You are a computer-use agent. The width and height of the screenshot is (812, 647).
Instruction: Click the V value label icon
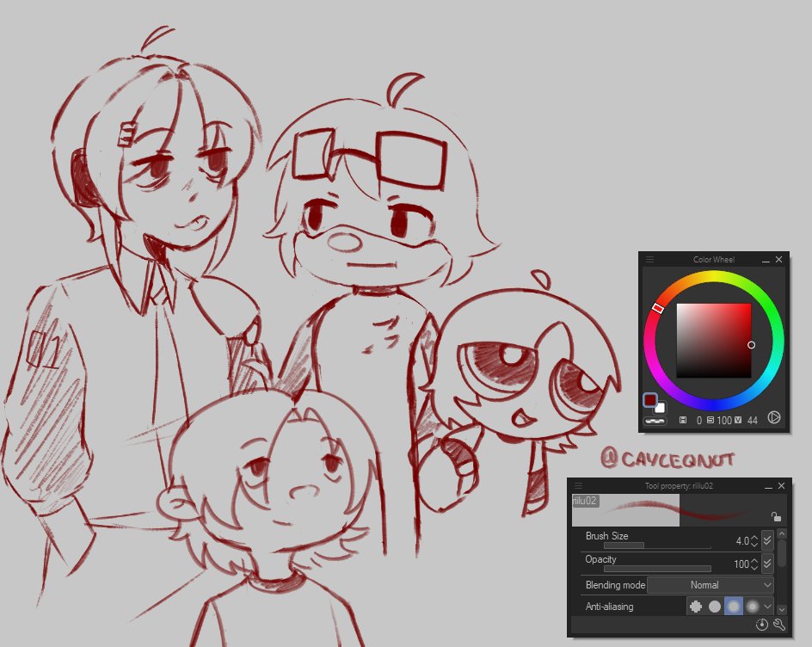pyautogui.click(x=737, y=420)
